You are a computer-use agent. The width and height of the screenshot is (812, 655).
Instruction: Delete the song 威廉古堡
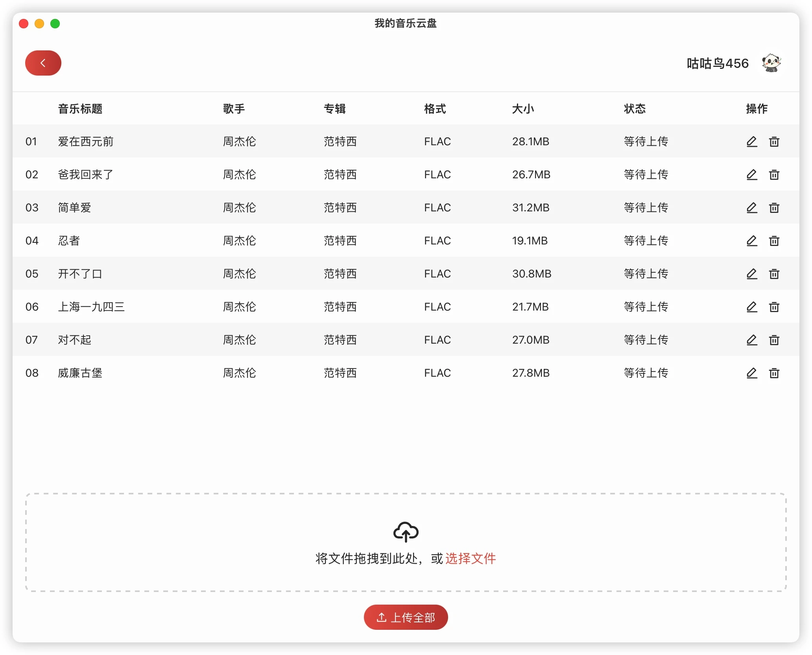(x=774, y=373)
